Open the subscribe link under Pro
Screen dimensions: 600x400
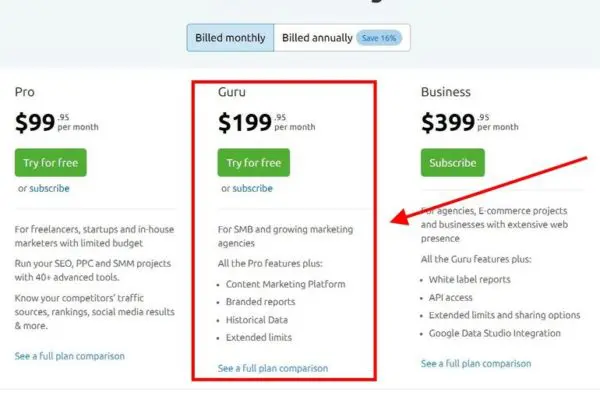(x=50, y=188)
